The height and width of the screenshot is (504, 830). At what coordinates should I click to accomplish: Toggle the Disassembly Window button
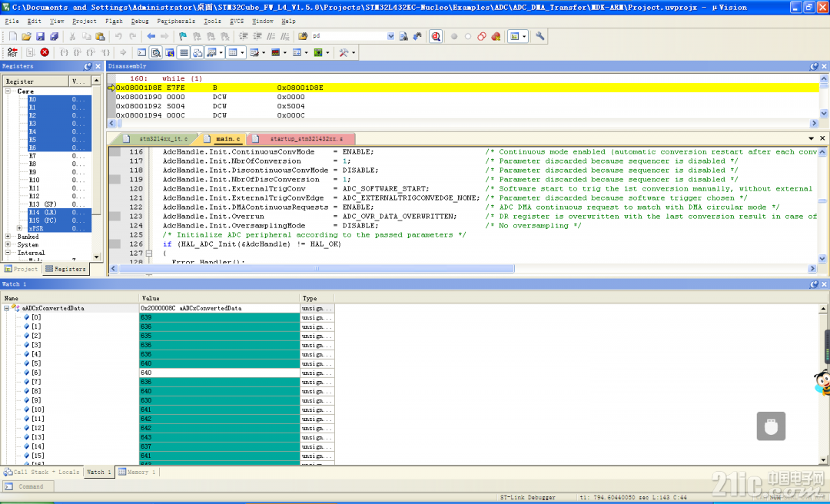pos(155,52)
